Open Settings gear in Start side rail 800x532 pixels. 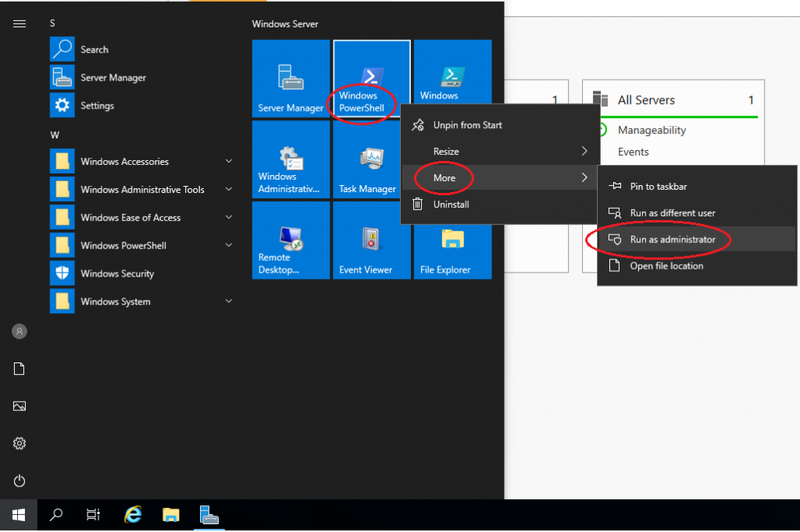coord(20,443)
